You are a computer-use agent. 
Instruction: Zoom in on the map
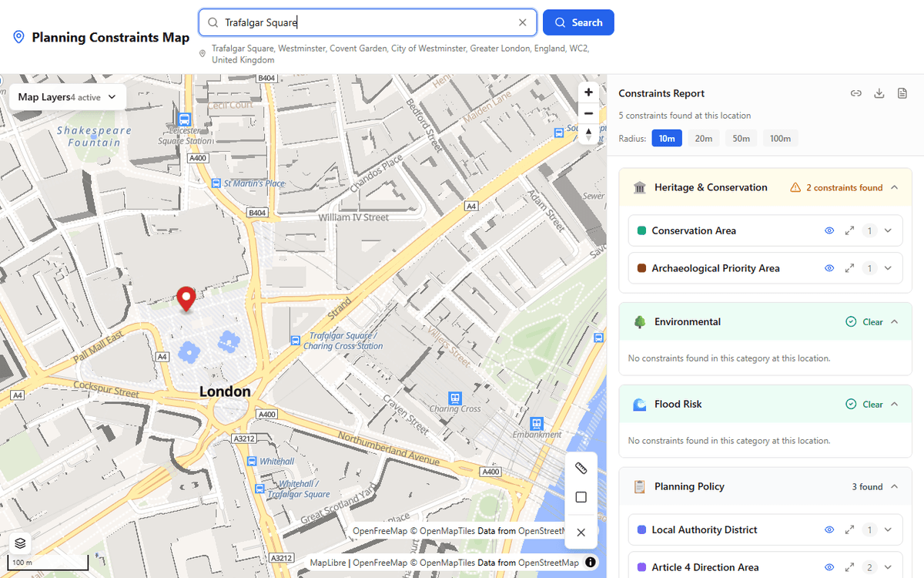[588, 92]
